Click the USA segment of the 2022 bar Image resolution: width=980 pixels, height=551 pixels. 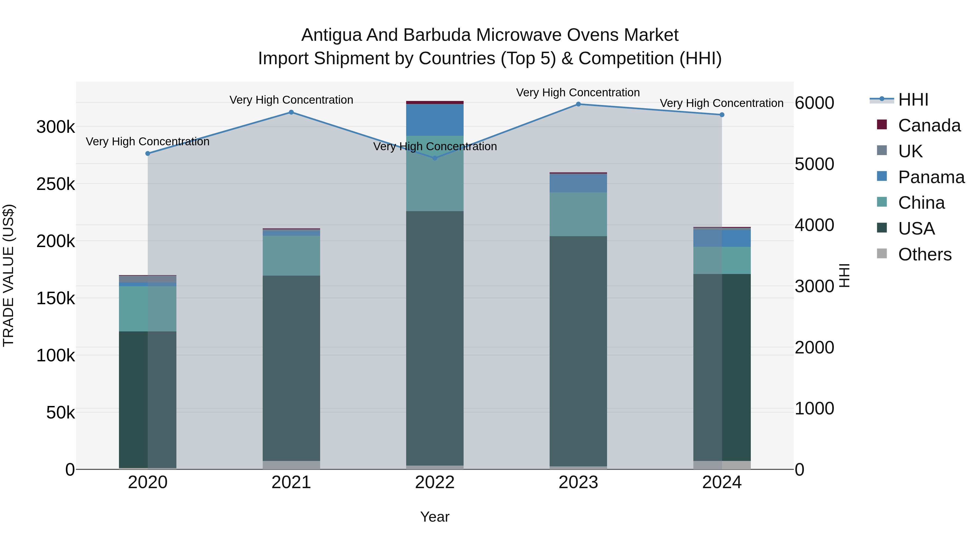point(435,338)
